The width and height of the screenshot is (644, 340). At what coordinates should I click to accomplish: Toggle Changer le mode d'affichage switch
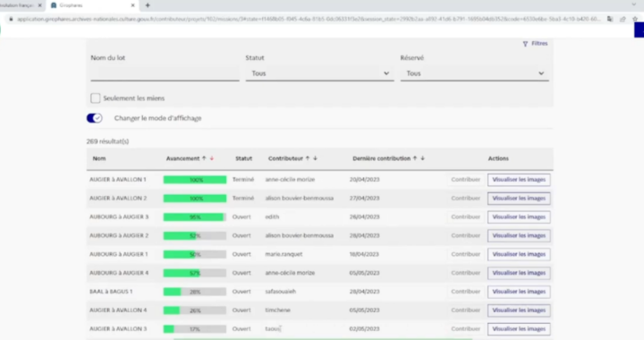click(95, 118)
